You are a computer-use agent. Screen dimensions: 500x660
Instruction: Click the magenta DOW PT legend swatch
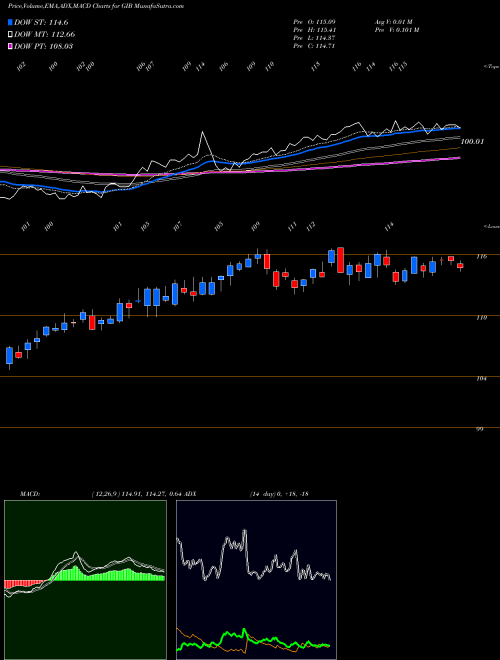[10, 46]
